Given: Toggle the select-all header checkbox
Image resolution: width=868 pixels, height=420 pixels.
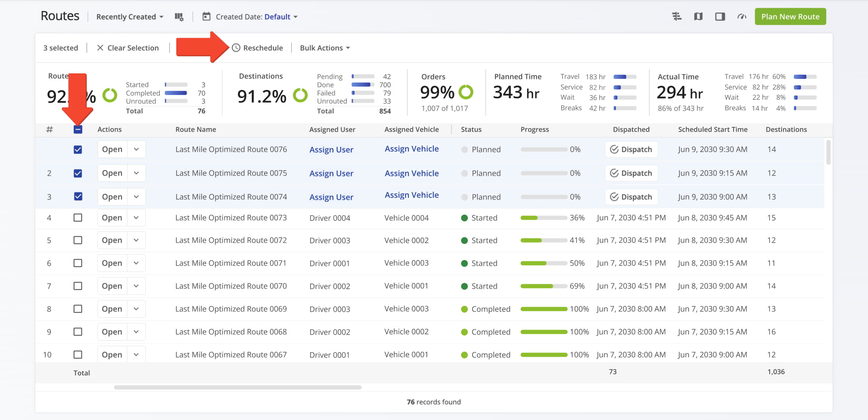Looking at the screenshot, I should tap(78, 129).
